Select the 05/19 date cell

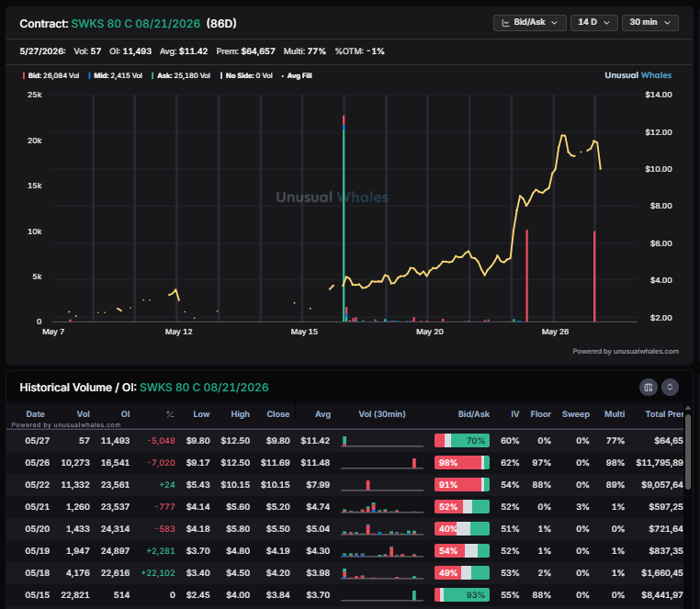point(38,550)
